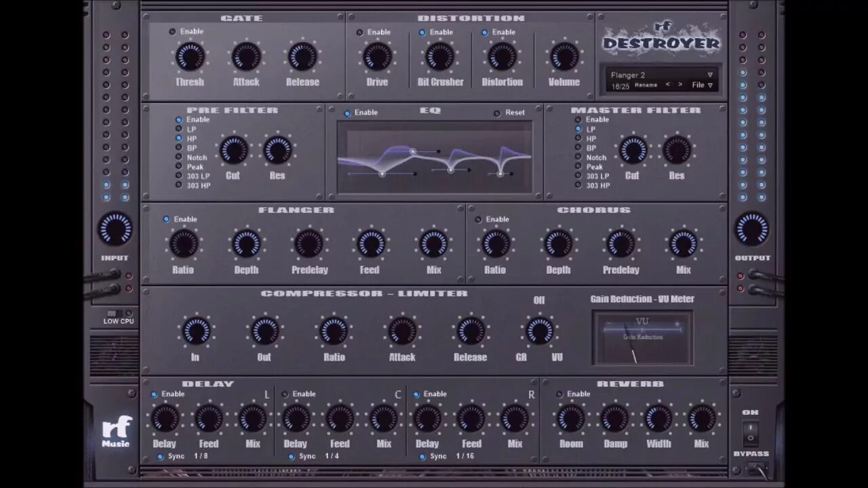
Task: Go to the next preset arrow
Action: pyautogui.click(x=680, y=85)
